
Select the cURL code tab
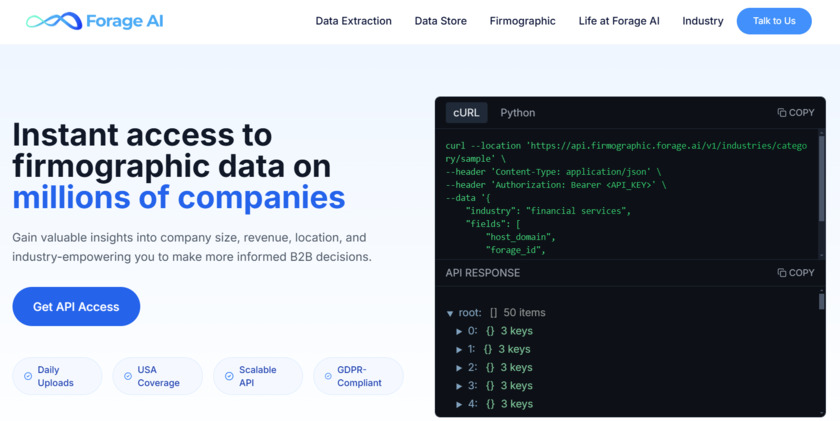click(466, 112)
